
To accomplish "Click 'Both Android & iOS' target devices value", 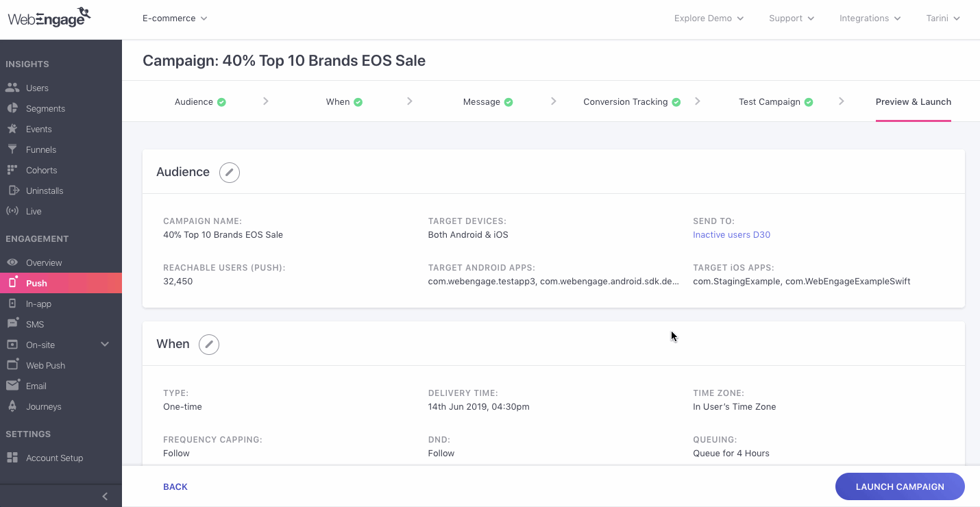I will pos(468,234).
